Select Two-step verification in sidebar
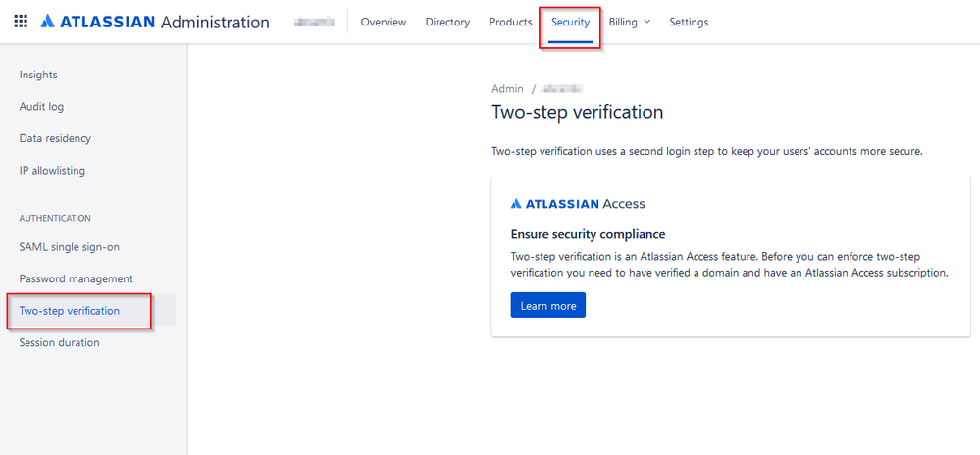Image resolution: width=980 pixels, height=455 pixels. [70, 311]
